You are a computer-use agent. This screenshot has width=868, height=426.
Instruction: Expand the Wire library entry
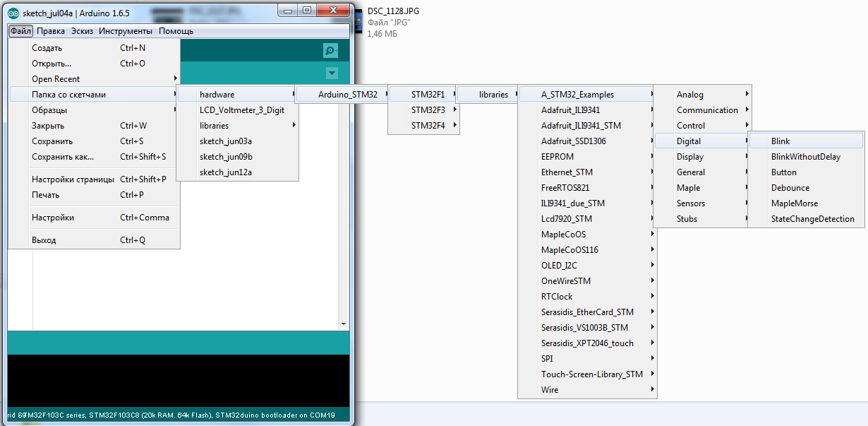(588, 390)
